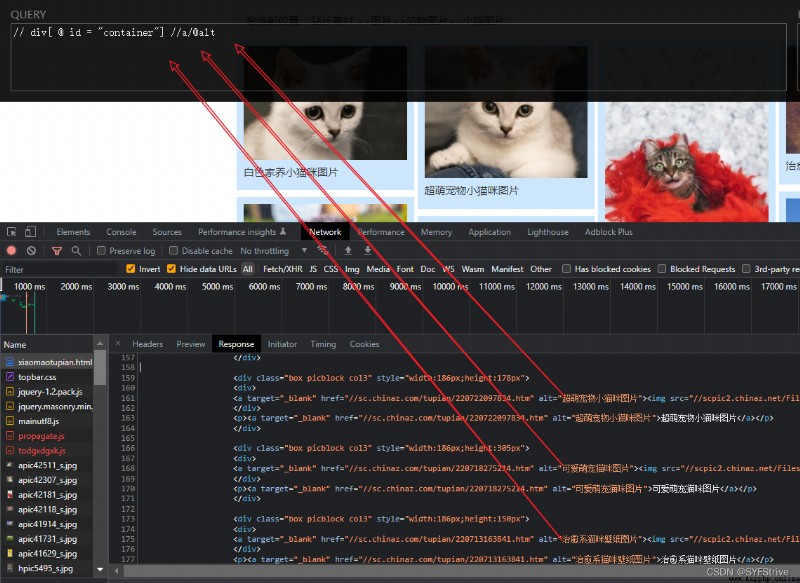The height and width of the screenshot is (583, 800).
Task: Switch to the Application tab
Action: coord(489,232)
